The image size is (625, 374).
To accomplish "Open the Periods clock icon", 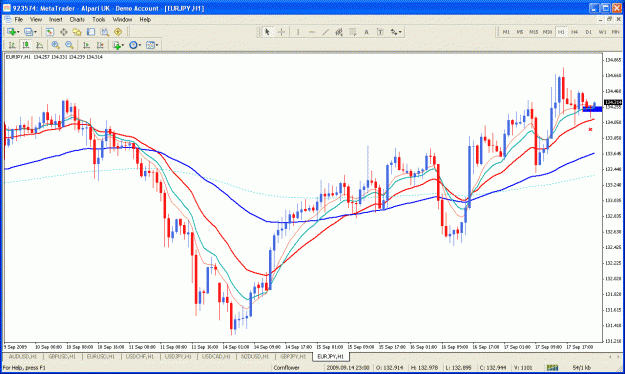I will (x=133, y=45).
